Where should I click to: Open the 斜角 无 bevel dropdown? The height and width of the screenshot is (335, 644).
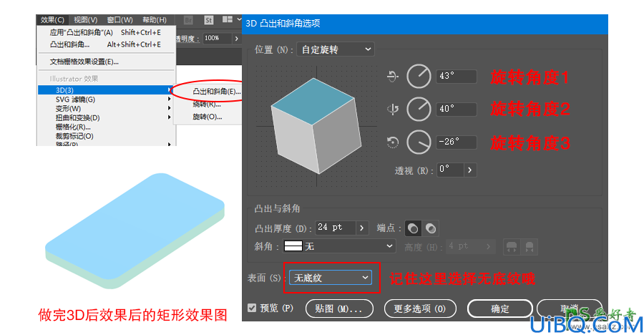[339, 246]
